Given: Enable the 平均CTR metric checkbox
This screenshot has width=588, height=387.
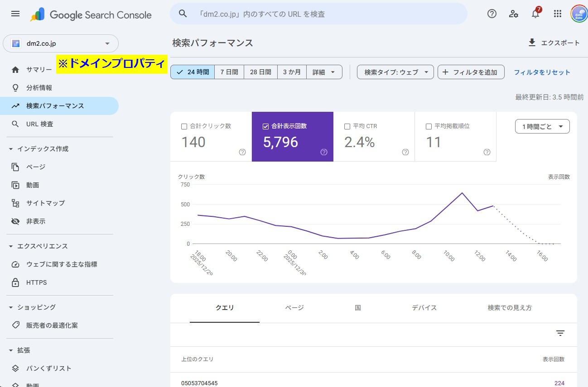Looking at the screenshot, I should pyautogui.click(x=347, y=126).
